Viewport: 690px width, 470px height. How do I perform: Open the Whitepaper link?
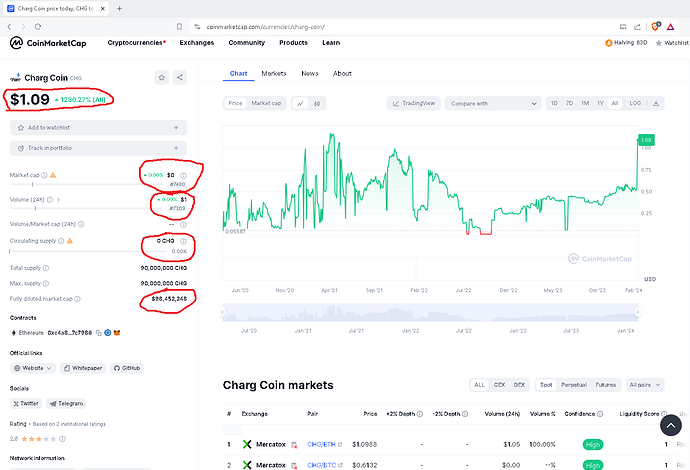point(83,368)
